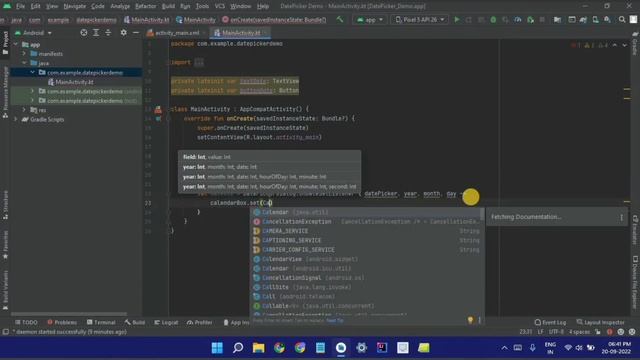Collapse the app module node
Screen dimensions: 640x360
tap(16, 44)
